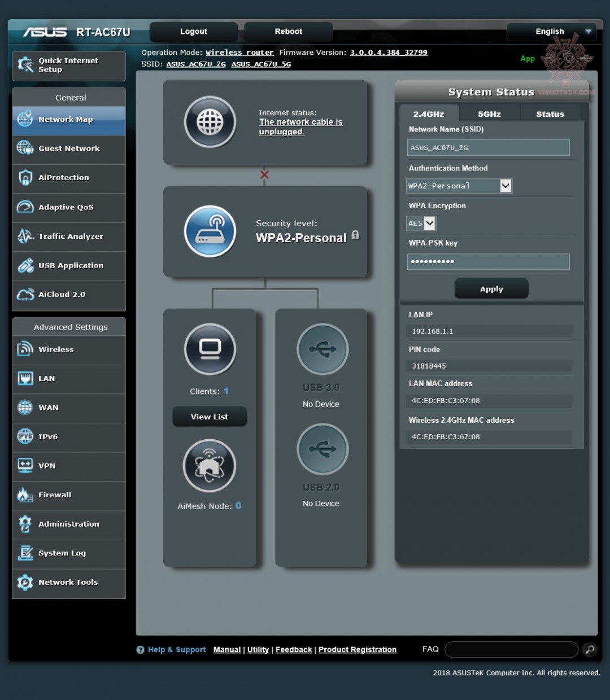
Task: Click the Help & Support question icon
Action: [x=140, y=650]
